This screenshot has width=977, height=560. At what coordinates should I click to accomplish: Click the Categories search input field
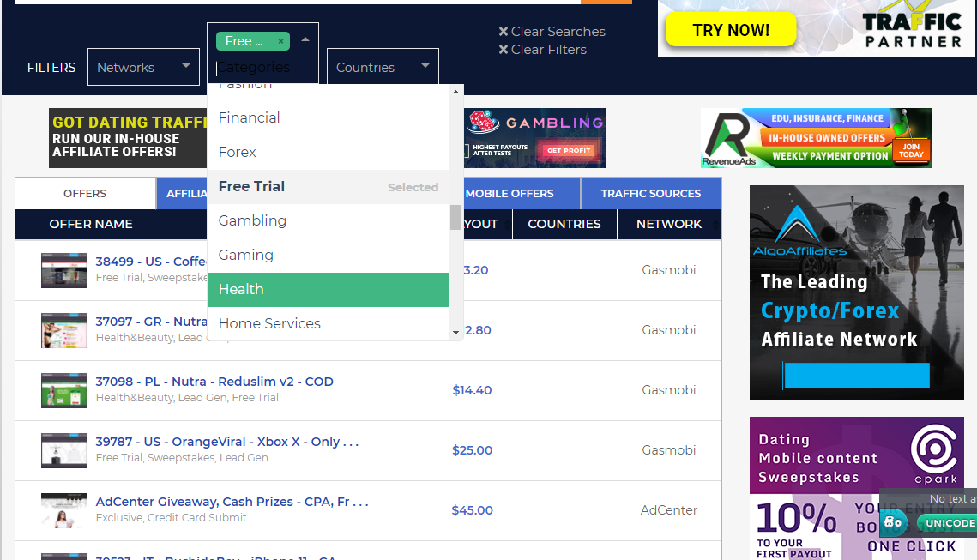(x=263, y=67)
